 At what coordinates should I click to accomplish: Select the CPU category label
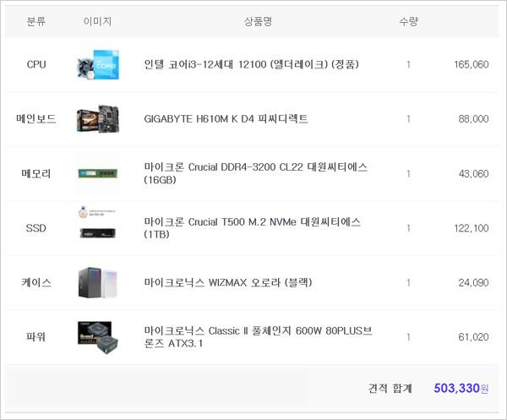coord(36,64)
